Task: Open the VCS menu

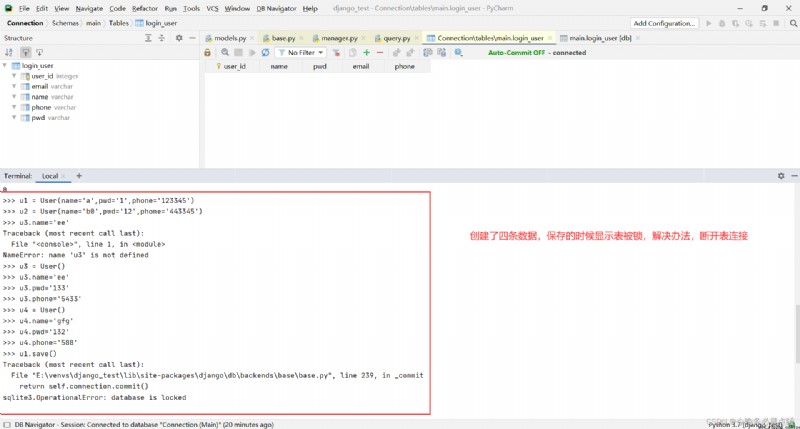Action: click(x=212, y=8)
